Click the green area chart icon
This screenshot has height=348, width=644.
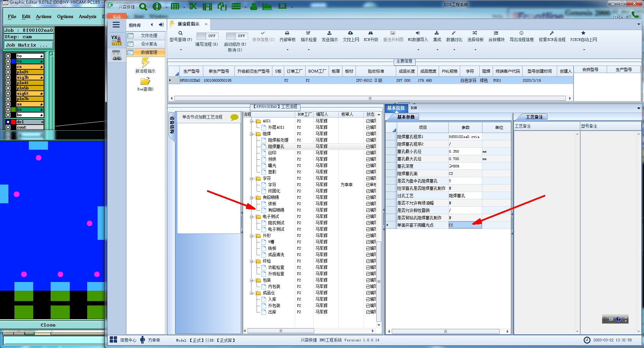coord(267,6)
